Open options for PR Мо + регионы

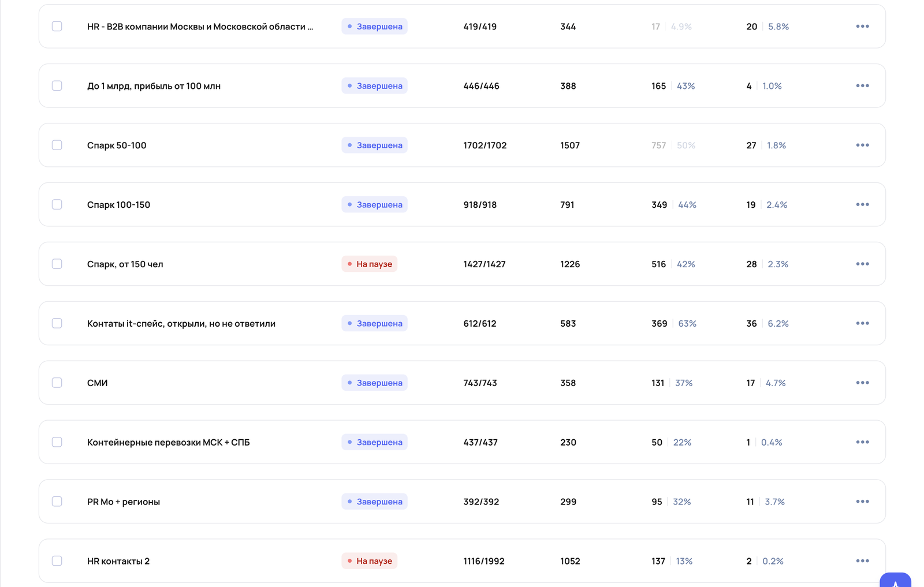point(862,502)
